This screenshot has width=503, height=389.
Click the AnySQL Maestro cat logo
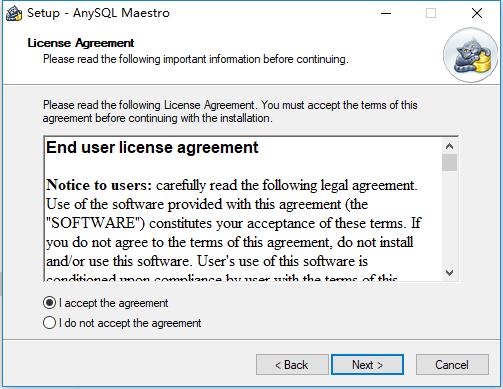pos(470,55)
